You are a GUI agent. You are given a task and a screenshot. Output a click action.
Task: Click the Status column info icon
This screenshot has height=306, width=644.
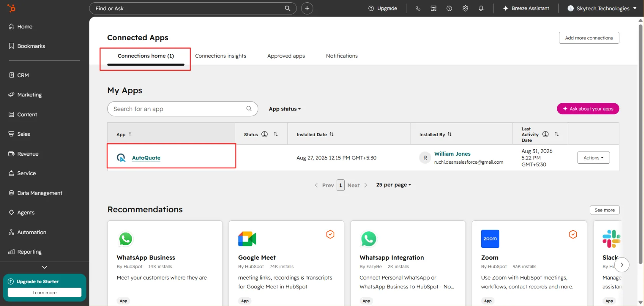pyautogui.click(x=264, y=134)
